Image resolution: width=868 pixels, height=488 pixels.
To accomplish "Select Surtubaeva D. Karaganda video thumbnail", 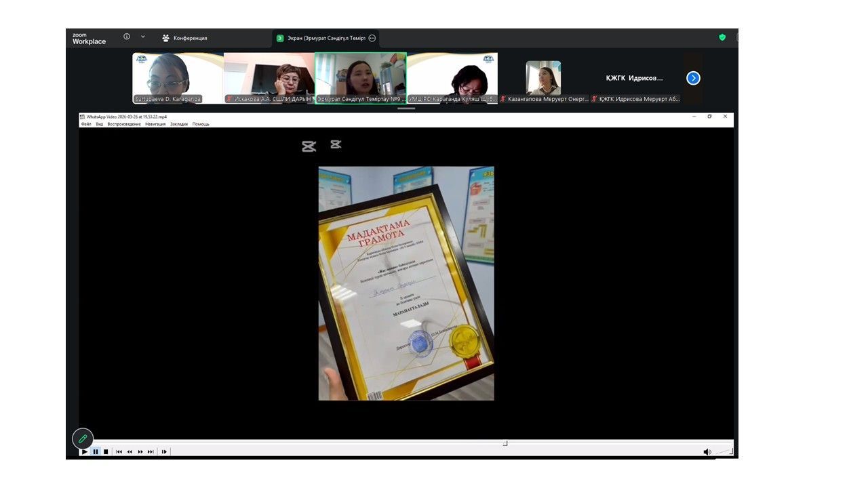I will coord(178,78).
